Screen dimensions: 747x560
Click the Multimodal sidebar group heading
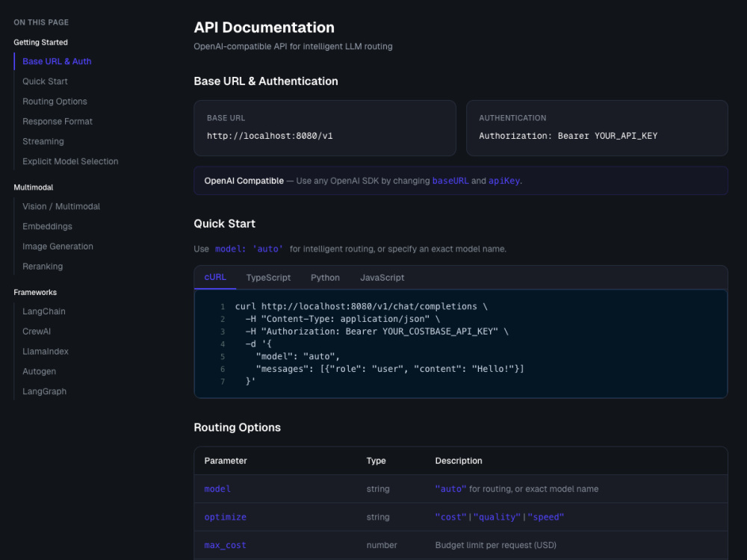pyautogui.click(x=34, y=187)
